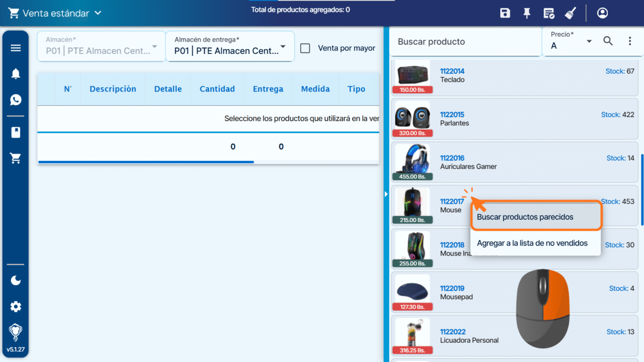Toggle dark mode moon icon

coord(16,281)
